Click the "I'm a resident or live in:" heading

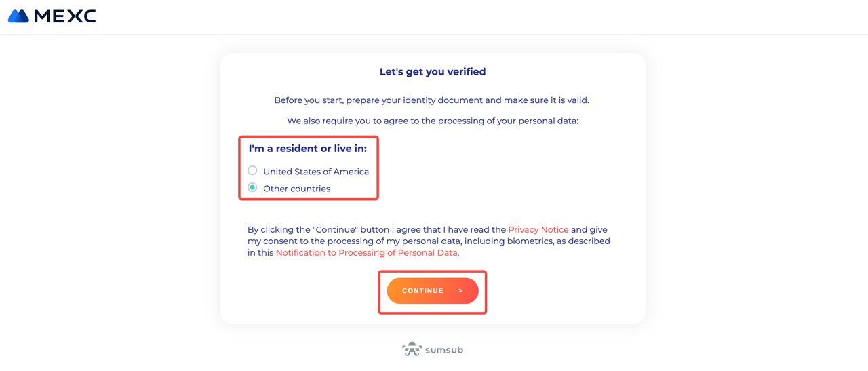pos(308,149)
